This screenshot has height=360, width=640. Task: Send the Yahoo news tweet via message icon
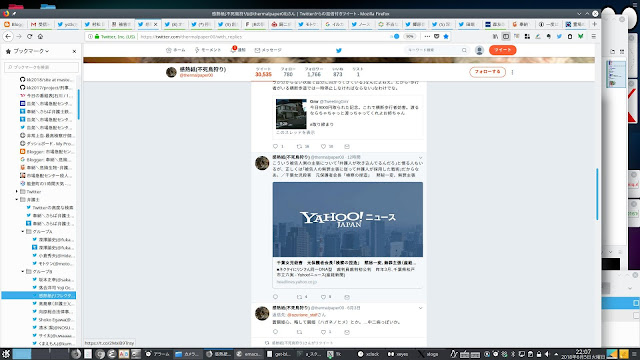347,297
